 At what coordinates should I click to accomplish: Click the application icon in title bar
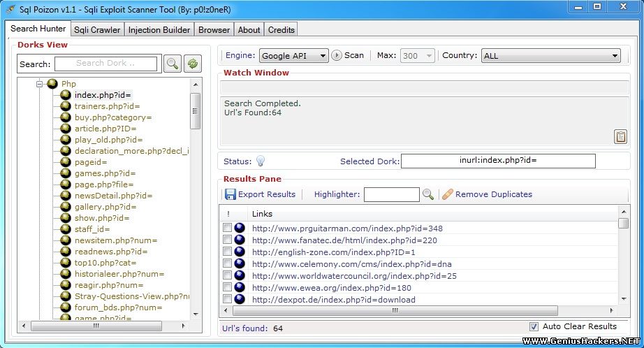click(x=10, y=8)
